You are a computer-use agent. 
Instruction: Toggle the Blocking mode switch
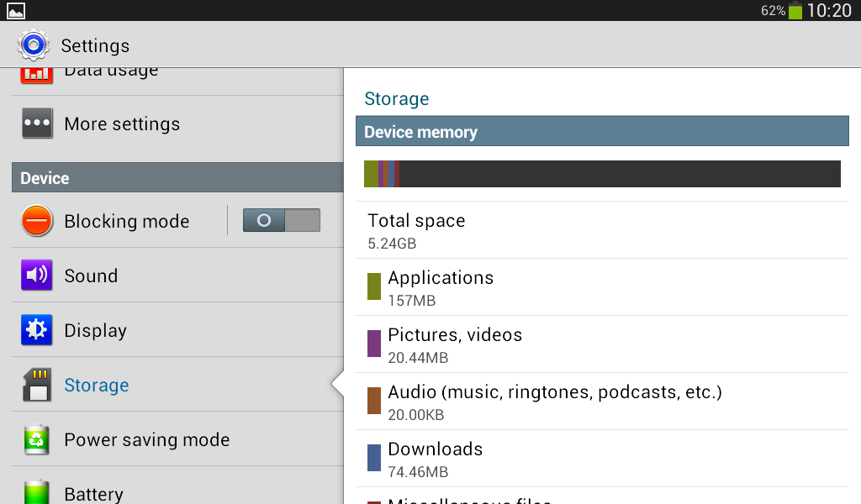click(x=281, y=220)
